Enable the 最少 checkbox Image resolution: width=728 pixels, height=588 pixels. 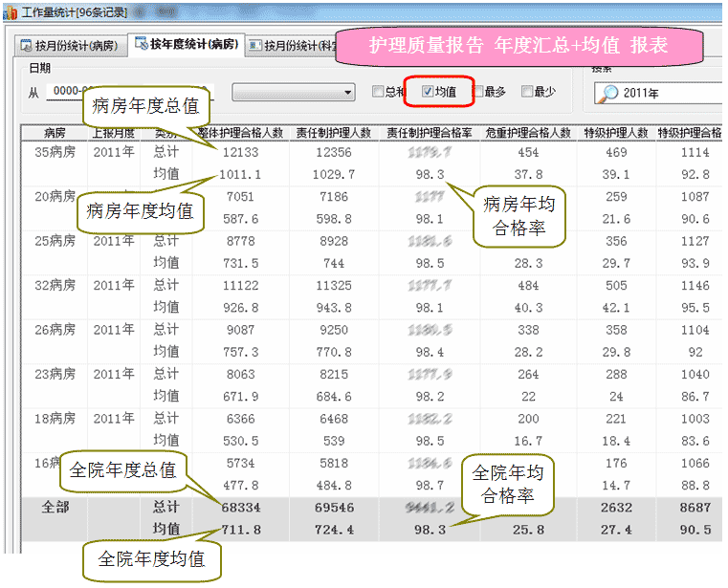[x=526, y=92]
